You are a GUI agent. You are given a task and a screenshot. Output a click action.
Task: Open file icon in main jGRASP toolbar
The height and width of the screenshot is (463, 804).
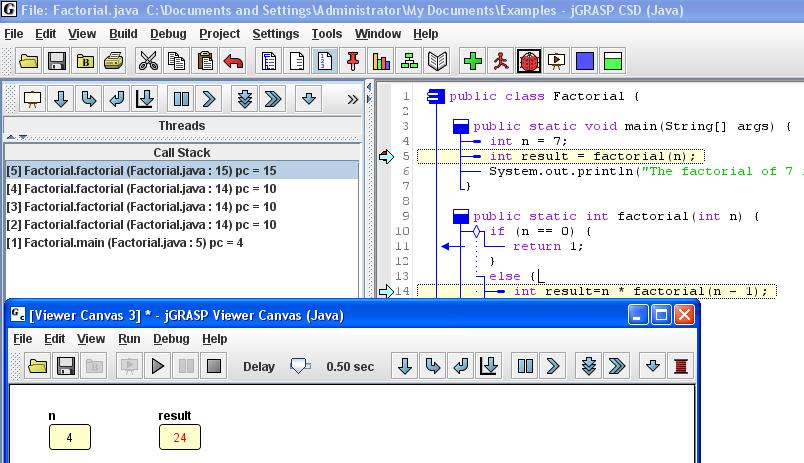(29, 61)
